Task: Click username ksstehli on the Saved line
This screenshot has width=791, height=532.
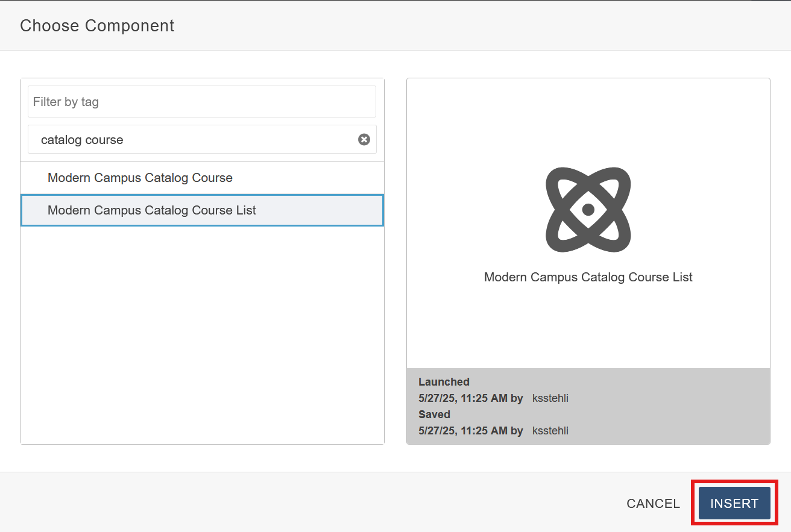Action: pos(550,431)
